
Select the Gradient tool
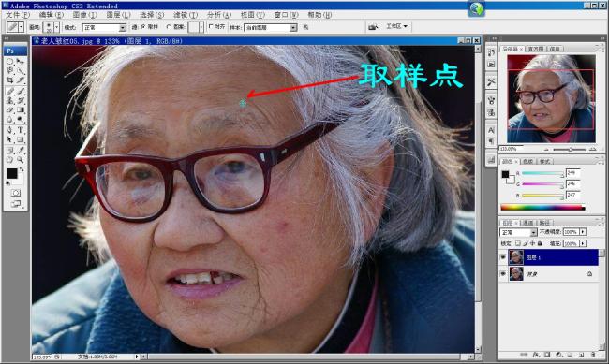tap(21, 110)
